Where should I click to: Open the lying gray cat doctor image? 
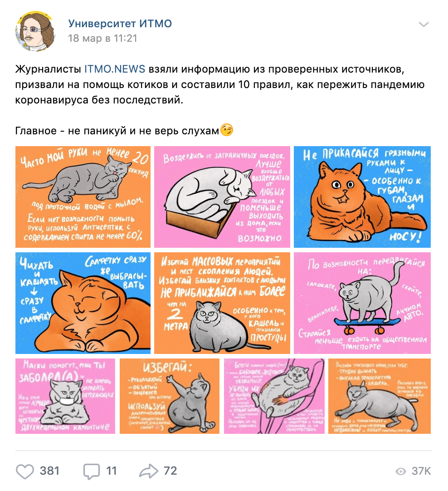point(380,396)
